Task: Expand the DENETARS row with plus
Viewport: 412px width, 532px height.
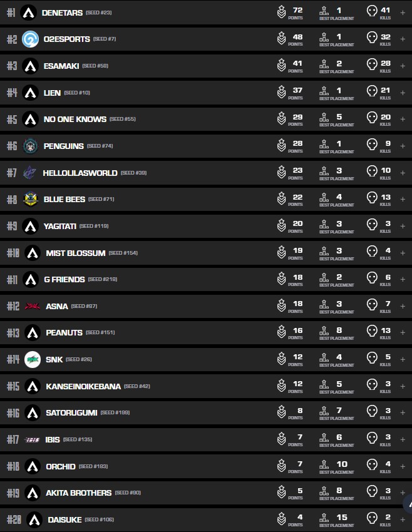Action: tap(403, 13)
